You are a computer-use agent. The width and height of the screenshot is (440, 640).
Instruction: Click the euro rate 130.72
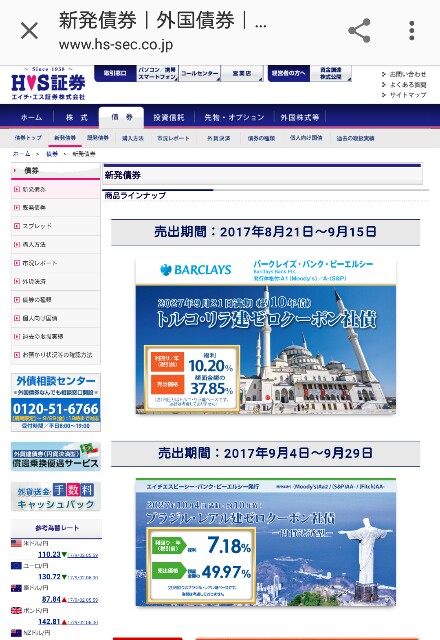(49, 577)
